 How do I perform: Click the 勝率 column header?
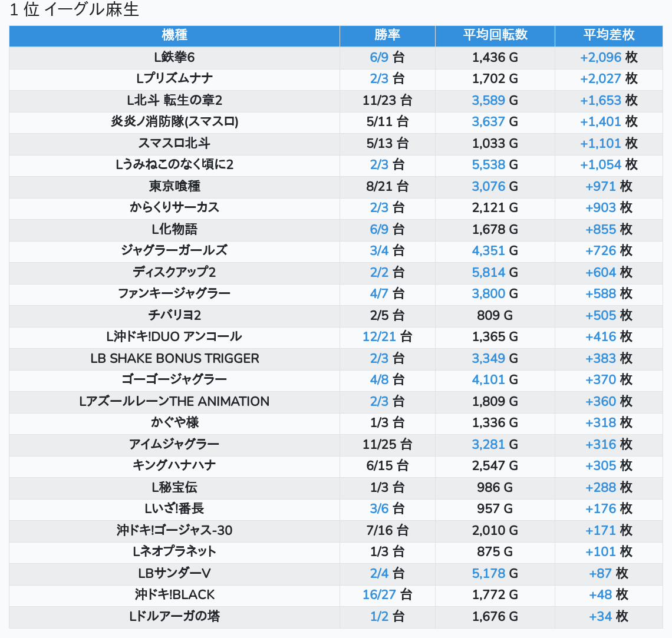(x=387, y=35)
